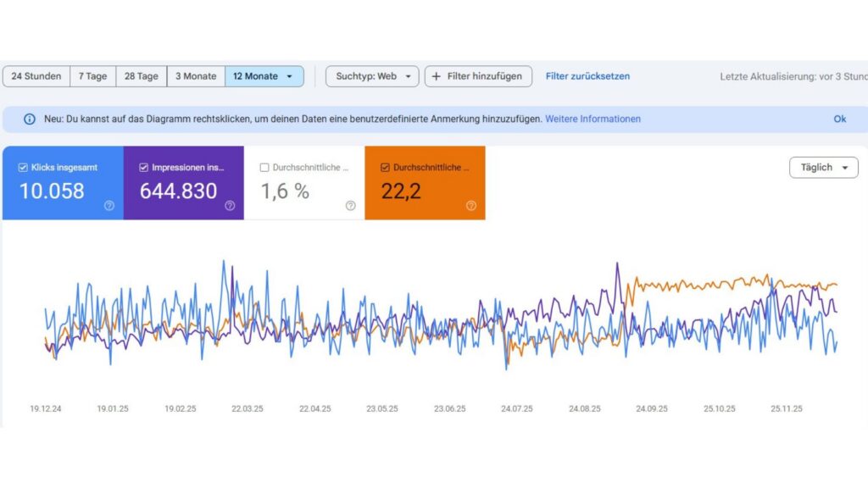This screenshot has height=488, width=868.
Task: Open the Täglich dropdown
Action: click(x=823, y=168)
